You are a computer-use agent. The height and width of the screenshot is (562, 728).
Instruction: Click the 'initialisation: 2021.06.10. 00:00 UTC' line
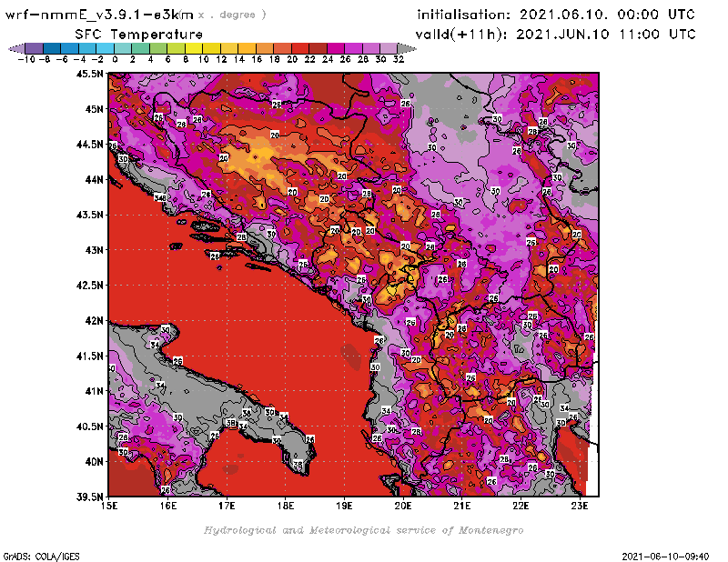[x=556, y=15]
